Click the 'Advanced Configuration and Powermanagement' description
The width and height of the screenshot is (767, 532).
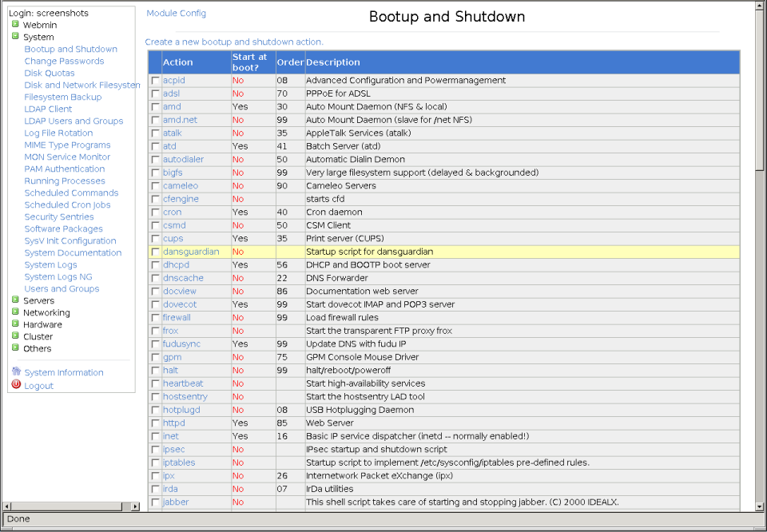tap(406, 80)
